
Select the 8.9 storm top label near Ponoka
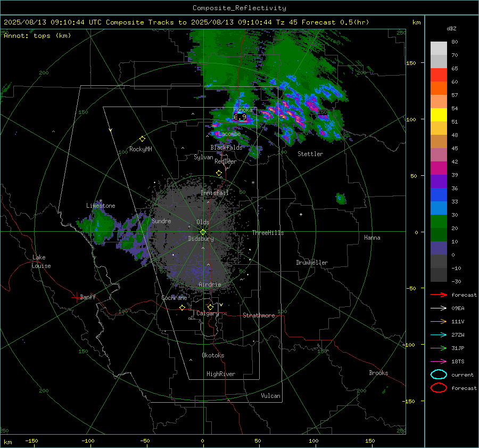point(240,117)
